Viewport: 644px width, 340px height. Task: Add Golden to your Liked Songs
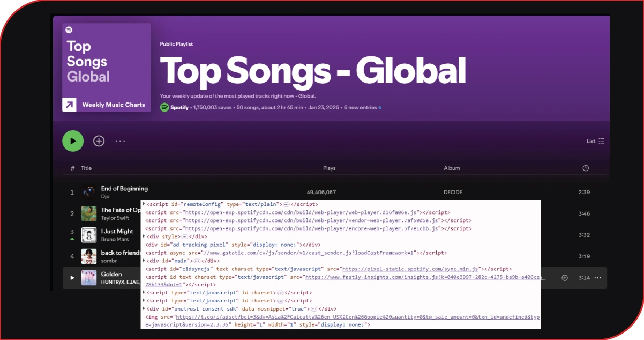[564, 278]
